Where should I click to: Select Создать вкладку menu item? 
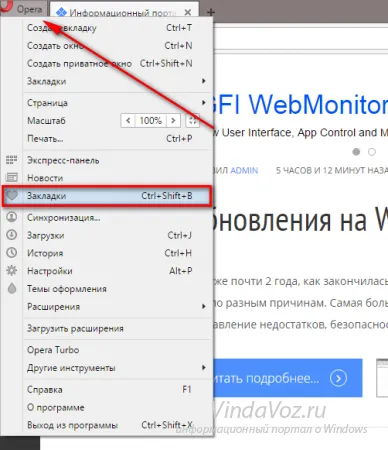(117, 28)
